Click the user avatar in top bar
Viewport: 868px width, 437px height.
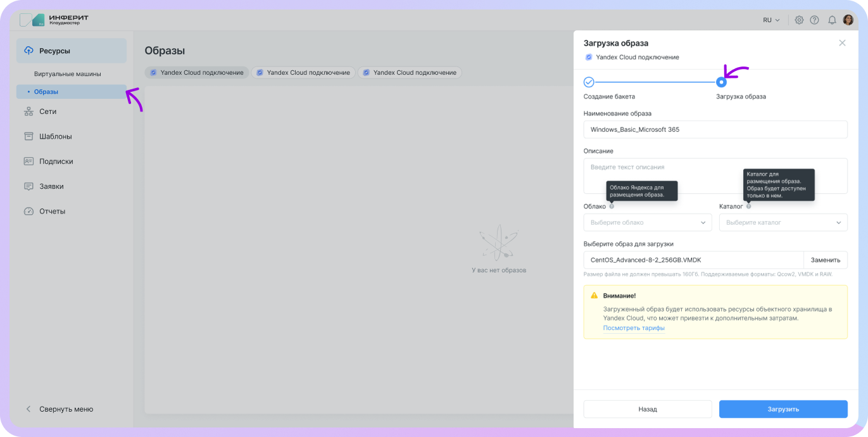[848, 20]
